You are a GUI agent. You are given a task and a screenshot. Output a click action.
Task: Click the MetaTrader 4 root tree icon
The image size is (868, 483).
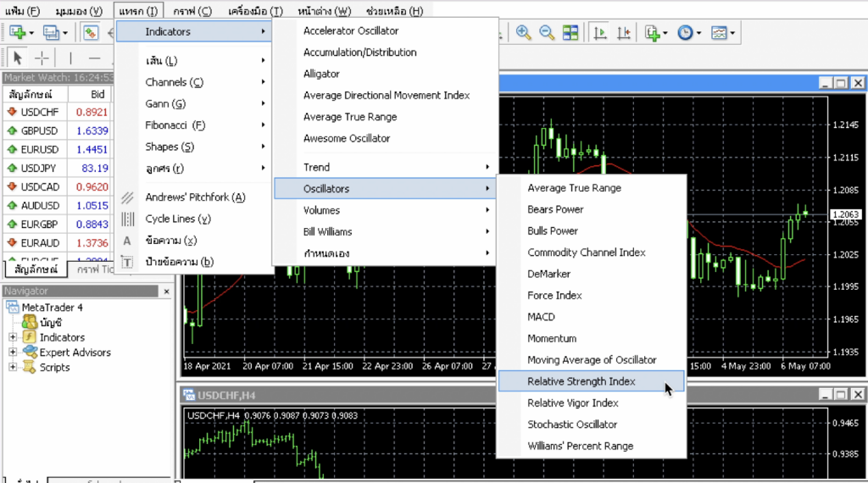12,307
